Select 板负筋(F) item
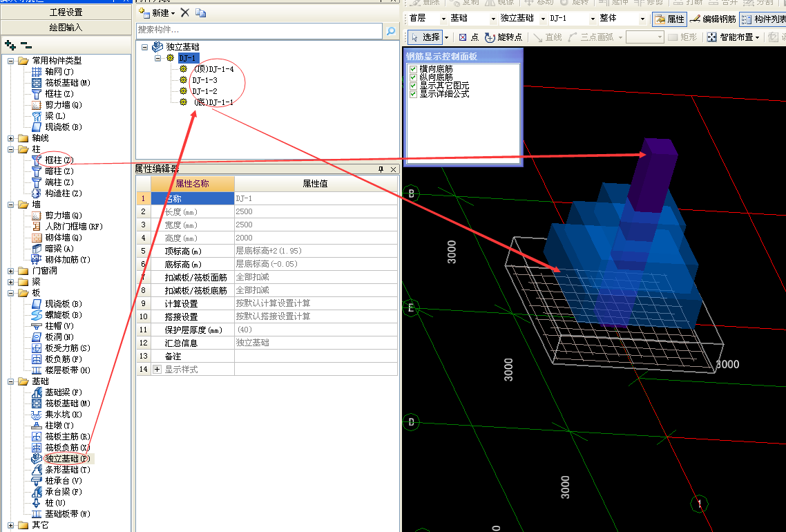The image size is (786, 532). point(57,359)
